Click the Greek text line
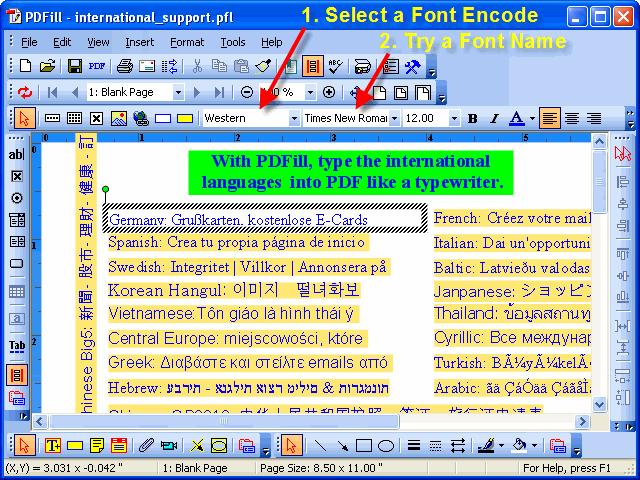 249,363
